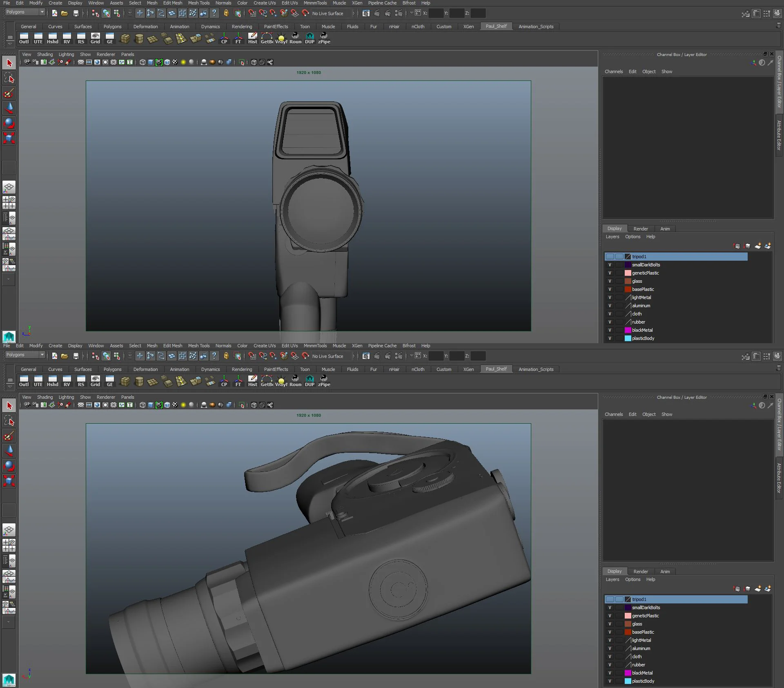This screenshot has width=784, height=688.
Task: Toggle visibility V box of glass layer in upper panel
Action: pyautogui.click(x=610, y=281)
